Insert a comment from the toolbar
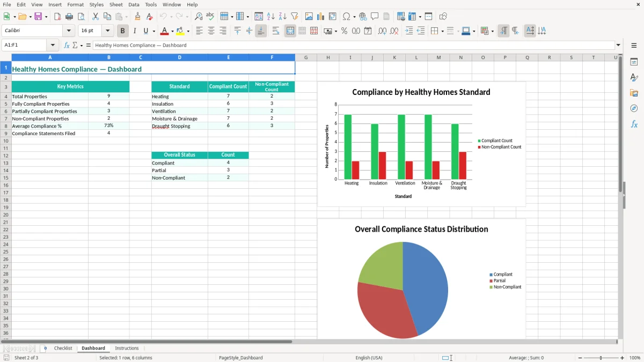644x362 pixels. click(x=375, y=17)
